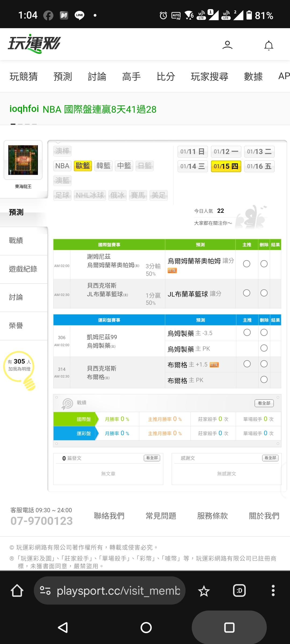Expand 感謝文 section with 看全部
The width and height of the screenshot is (290, 644).
point(270,458)
